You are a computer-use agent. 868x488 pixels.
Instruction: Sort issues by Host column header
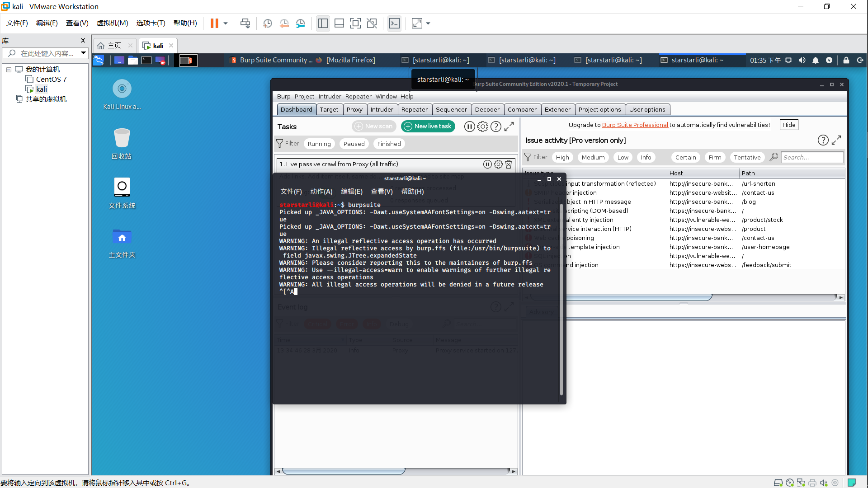click(x=703, y=174)
